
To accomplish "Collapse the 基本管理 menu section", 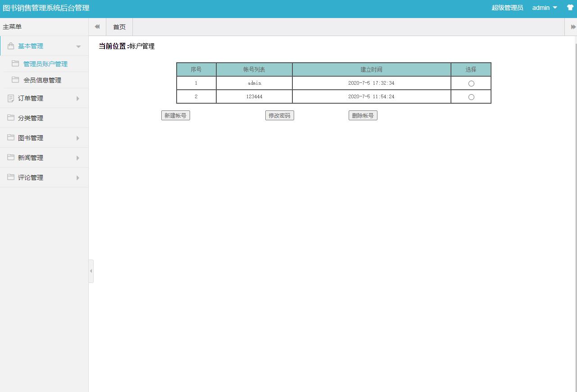I will pos(79,46).
